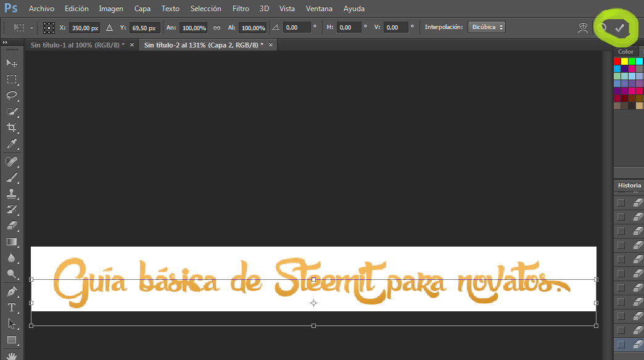The width and height of the screenshot is (644, 360).
Task: Select the Eyedropper tool
Action: 12,144
